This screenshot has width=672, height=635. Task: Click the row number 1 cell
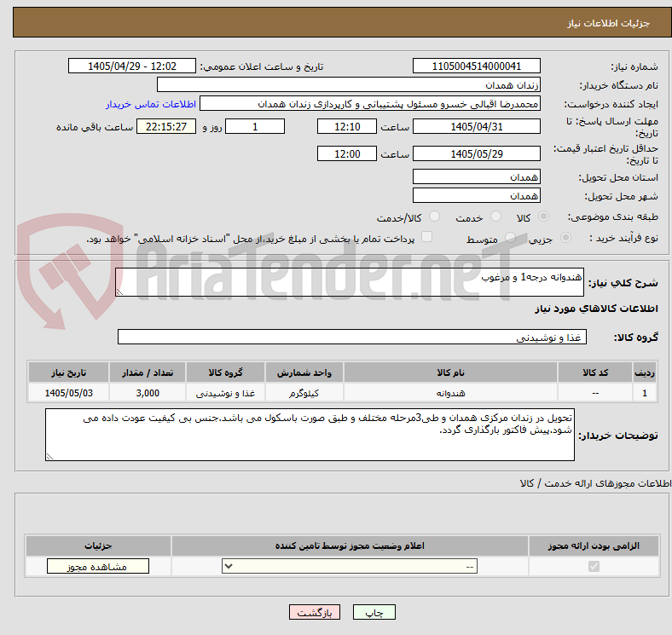pyautogui.click(x=645, y=393)
